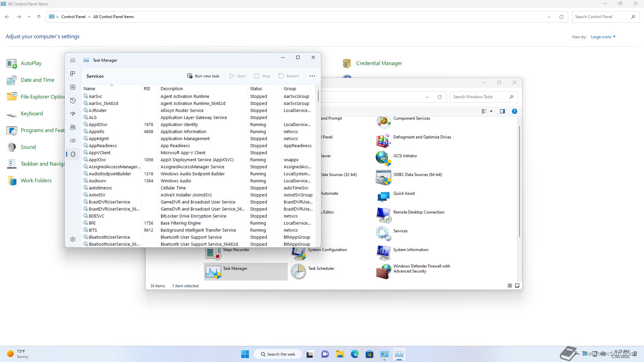
Task: Open Component Services in Windows Tools
Action: (404, 122)
